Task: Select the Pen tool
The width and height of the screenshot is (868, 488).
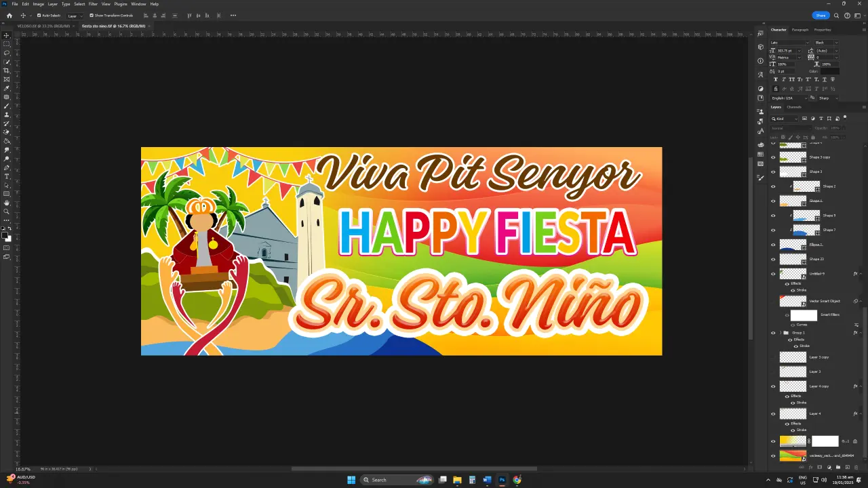Action: tap(7, 167)
